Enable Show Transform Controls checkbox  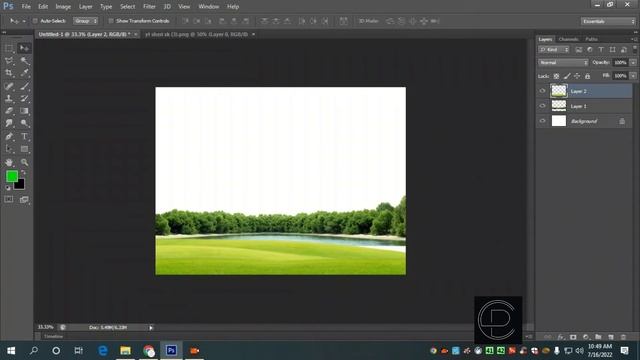tap(111, 21)
